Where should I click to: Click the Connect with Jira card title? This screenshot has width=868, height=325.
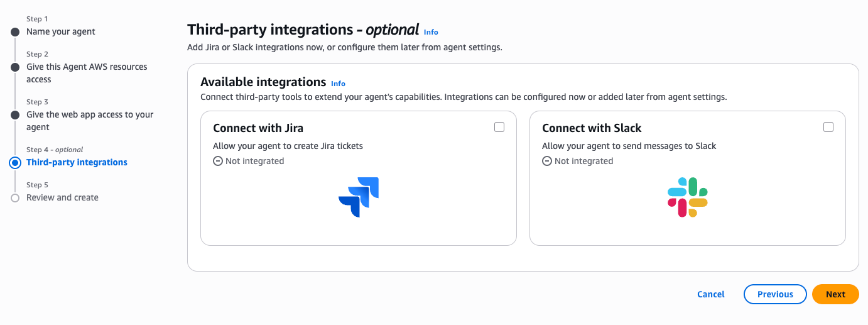pos(258,128)
